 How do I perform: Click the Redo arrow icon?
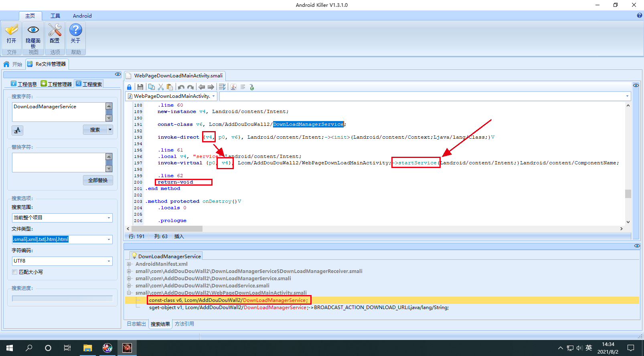click(190, 87)
